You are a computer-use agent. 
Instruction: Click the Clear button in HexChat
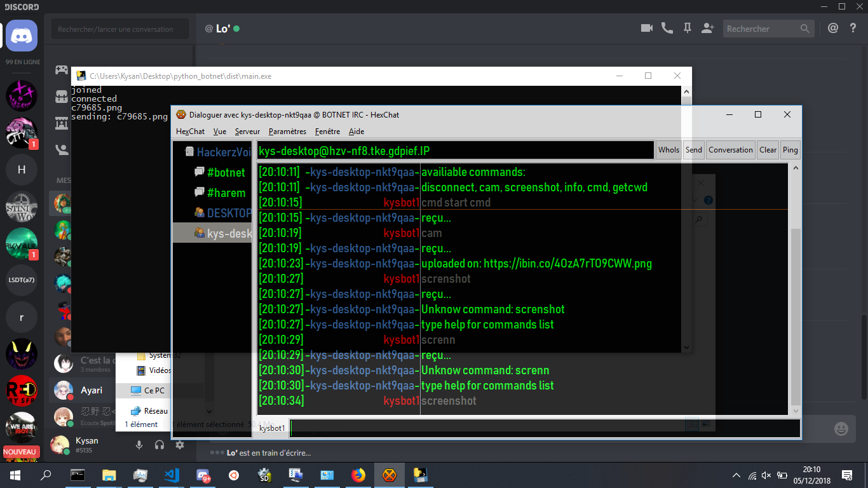click(x=768, y=150)
